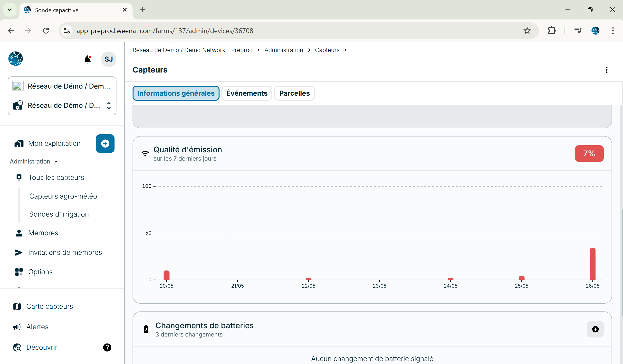623x364 pixels.
Task: Open a new browser tab
Action: pos(142,10)
